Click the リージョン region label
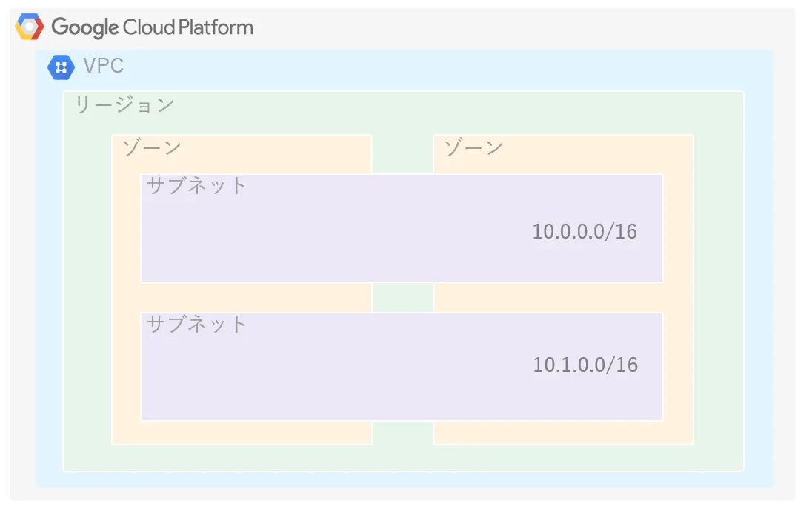Viewport: 812px width, 512px height. tap(124, 104)
